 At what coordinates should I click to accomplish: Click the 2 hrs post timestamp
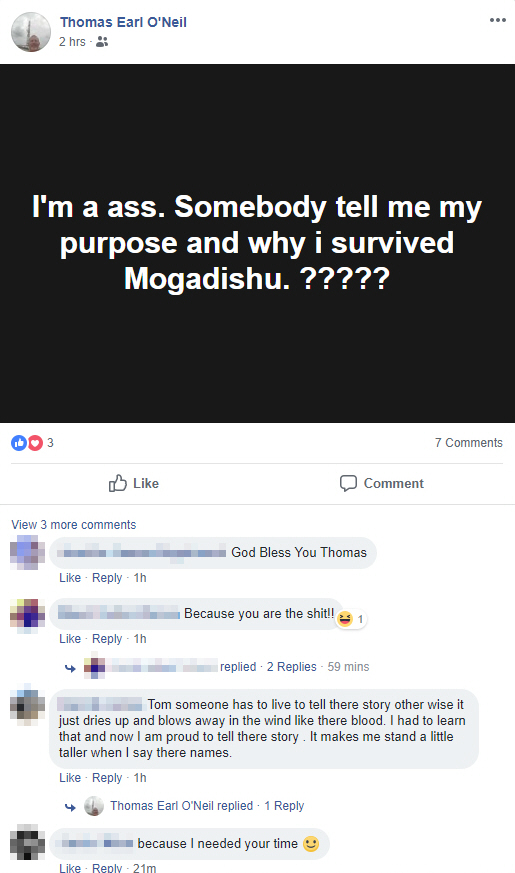72,42
